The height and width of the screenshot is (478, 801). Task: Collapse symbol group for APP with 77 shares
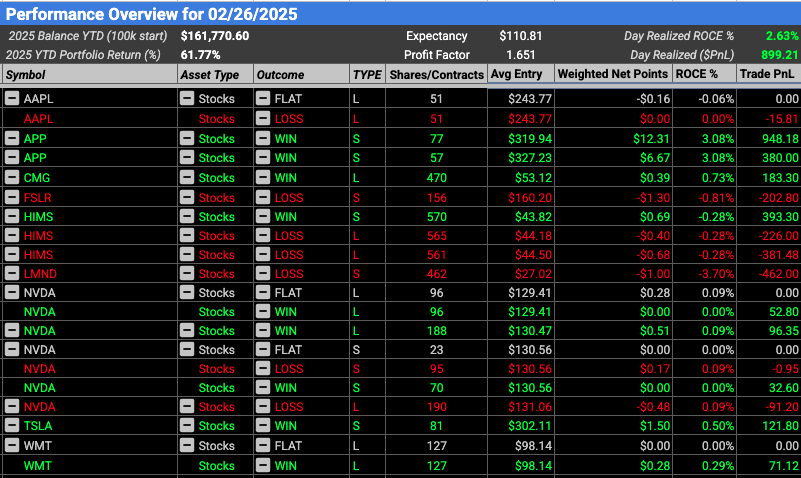click(12, 138)
